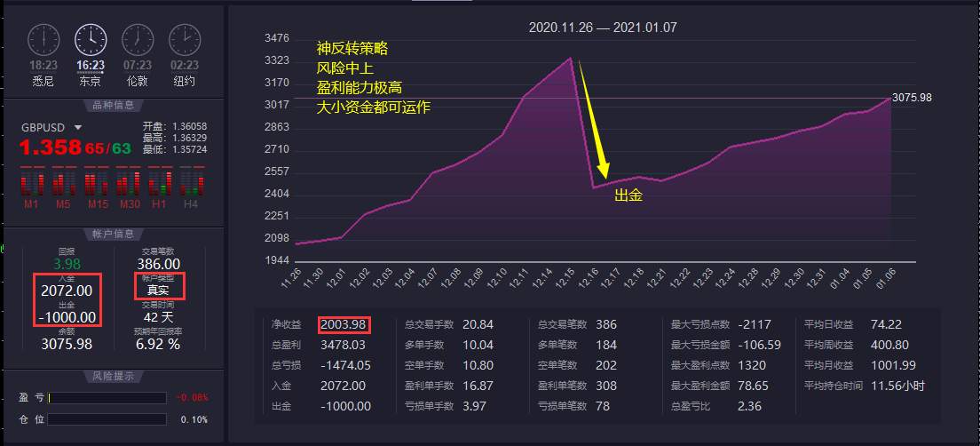Click the 帐户信息 panel header
Viewport: 980px width, 446px height.
113,234
